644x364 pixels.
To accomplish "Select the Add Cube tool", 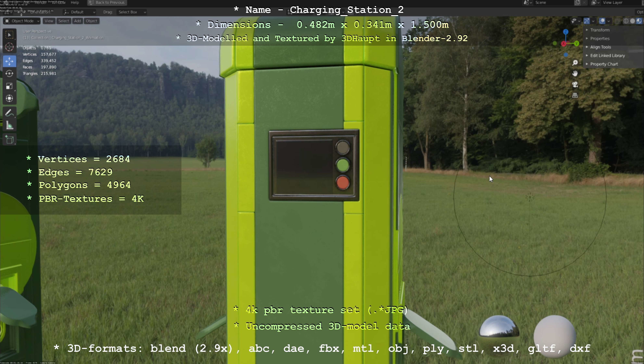I will click(x=9, y=140).
